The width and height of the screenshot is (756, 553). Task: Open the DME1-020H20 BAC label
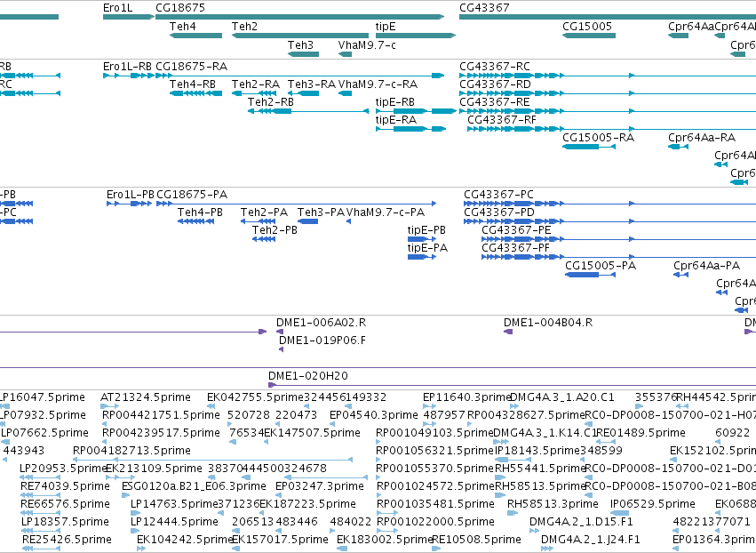click(x=308, y=376)
